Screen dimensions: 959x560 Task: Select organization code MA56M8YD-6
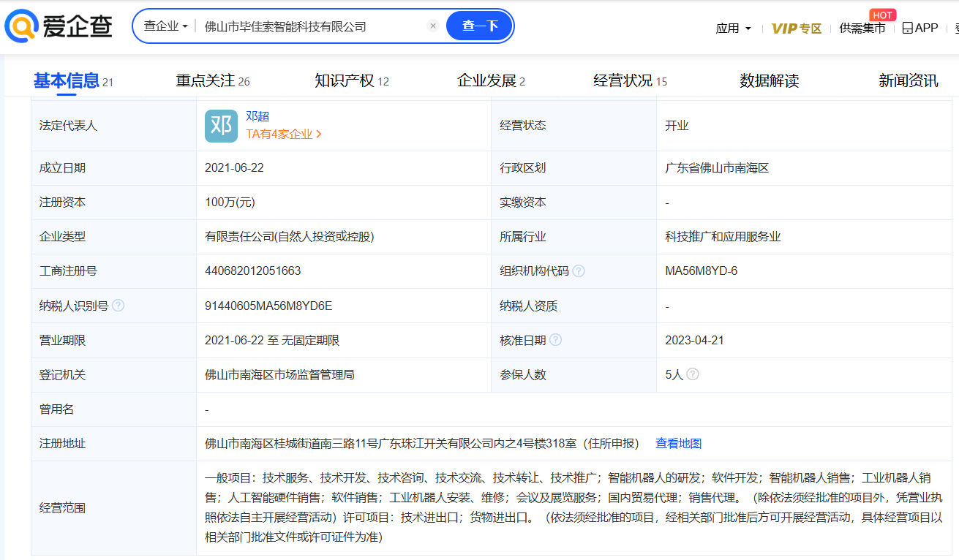tap(701, 271)
